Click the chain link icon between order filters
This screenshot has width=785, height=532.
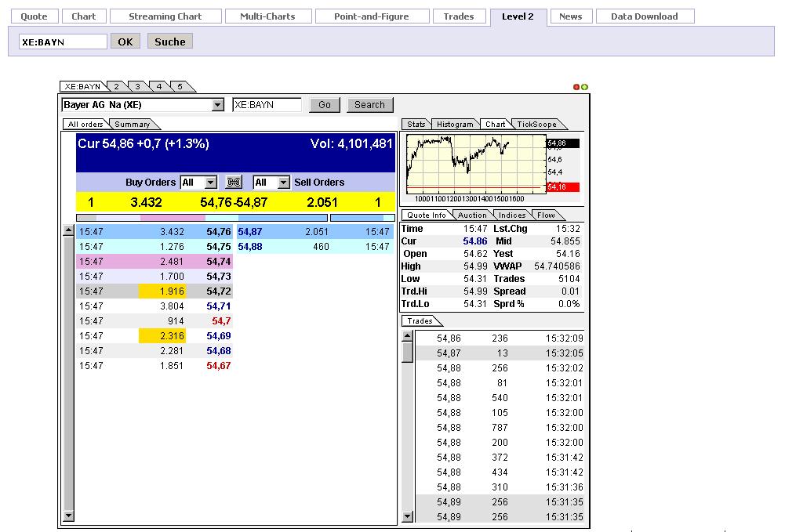[233, 183]
